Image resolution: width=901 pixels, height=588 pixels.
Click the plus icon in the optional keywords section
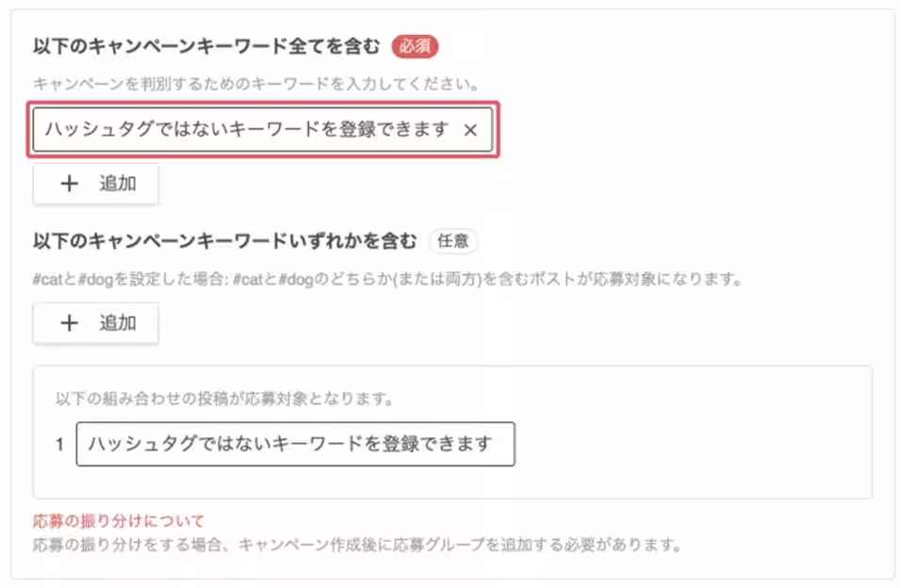(x=70, y=323)
